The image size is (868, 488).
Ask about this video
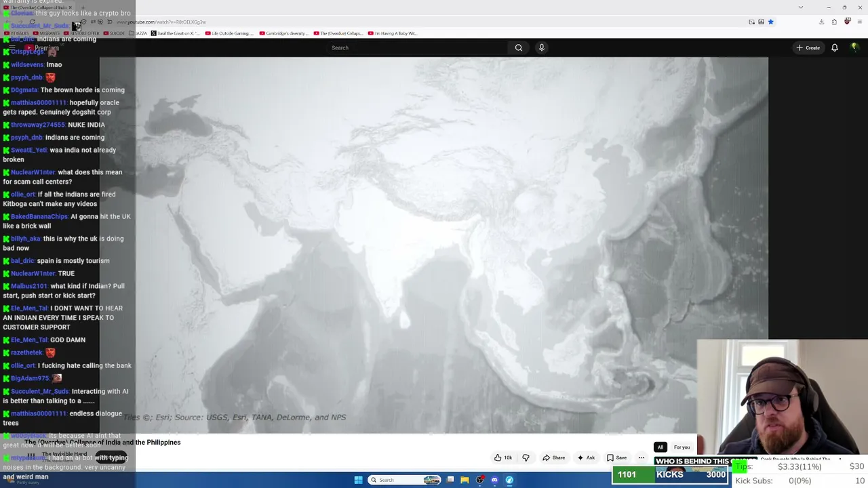pyautogui.click(x=586, y=457)
